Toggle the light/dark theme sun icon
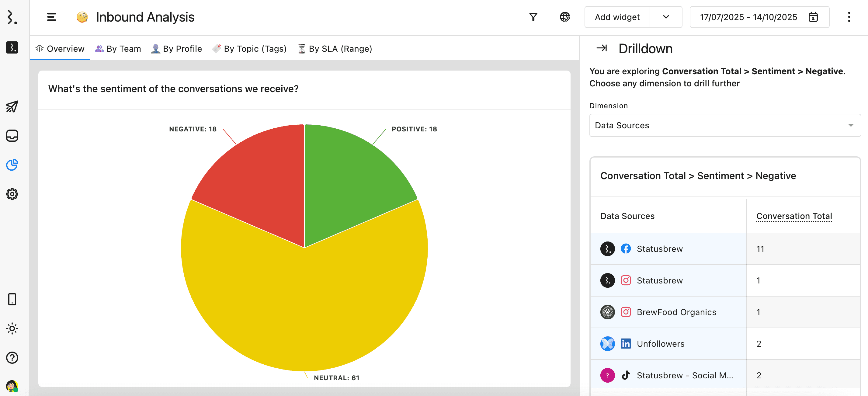868x396 pixels. (x=12, y=328)
